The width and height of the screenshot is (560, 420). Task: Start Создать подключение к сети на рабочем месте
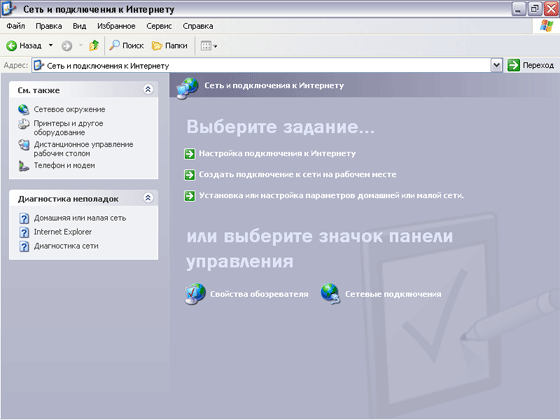298,175
